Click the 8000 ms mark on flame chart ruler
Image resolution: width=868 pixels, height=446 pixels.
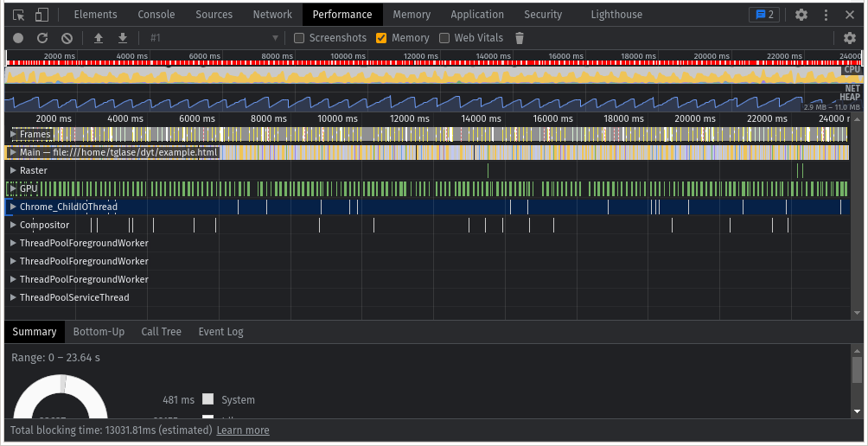268,118
